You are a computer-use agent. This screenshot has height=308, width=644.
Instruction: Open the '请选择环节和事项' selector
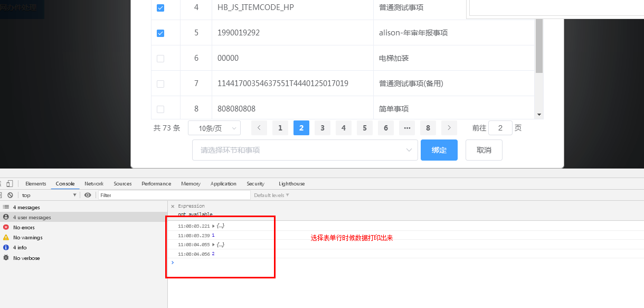pyautogui.click(x=305, y=150)
